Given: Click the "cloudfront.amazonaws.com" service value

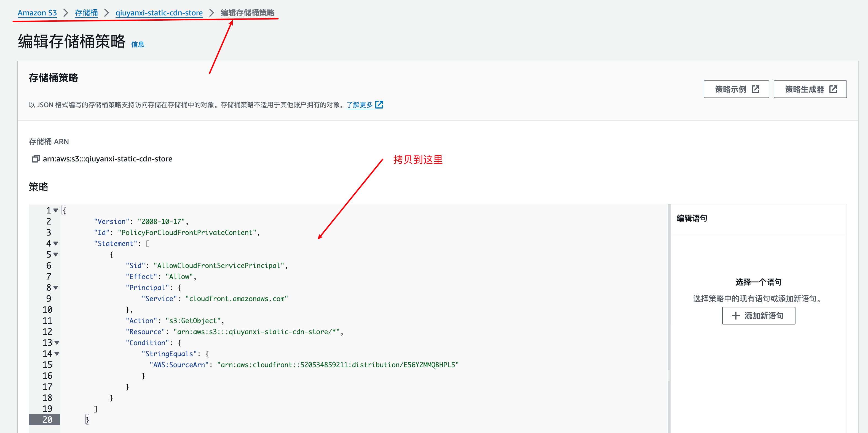Looking at the screenshot, I should pyautogui.click(x=237, y=299).
